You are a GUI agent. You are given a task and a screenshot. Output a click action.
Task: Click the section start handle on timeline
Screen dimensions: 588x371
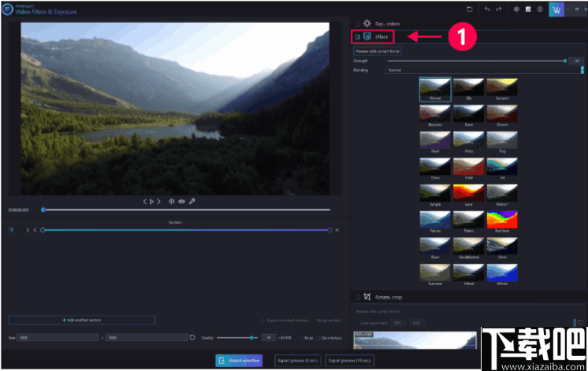[43, 230]
